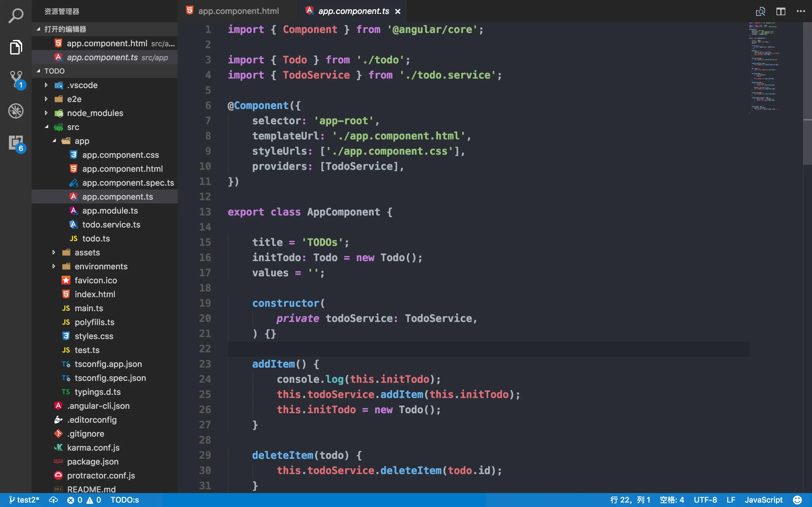812x507 pixels.
Task: Close the app.component.ts tab
Action: pyautogui.click(x=398, y=11)
